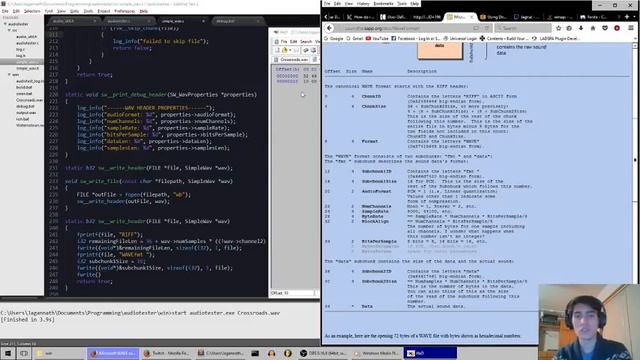
Task: Open build.bat in the sidebar
Action: point(24,87)
